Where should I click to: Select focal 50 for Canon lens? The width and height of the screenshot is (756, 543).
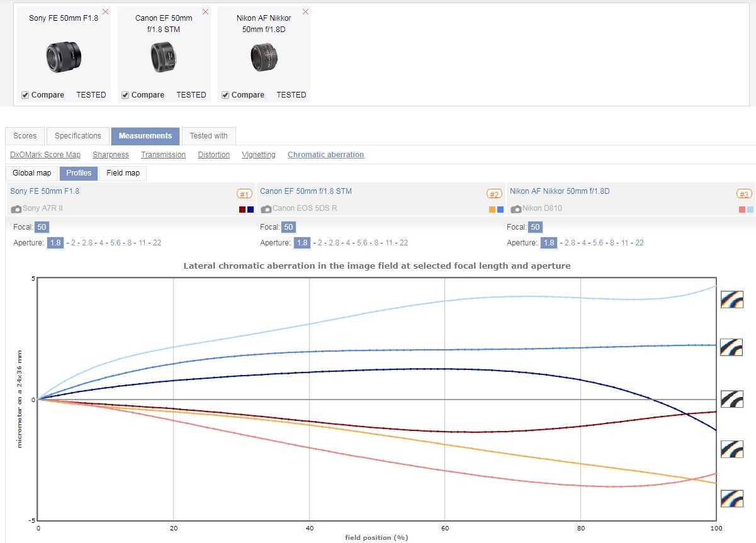click(288, 227)
